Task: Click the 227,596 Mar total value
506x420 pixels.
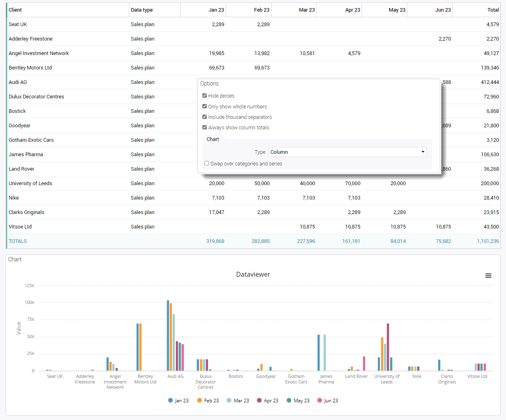Action: [x=306, y=241]
